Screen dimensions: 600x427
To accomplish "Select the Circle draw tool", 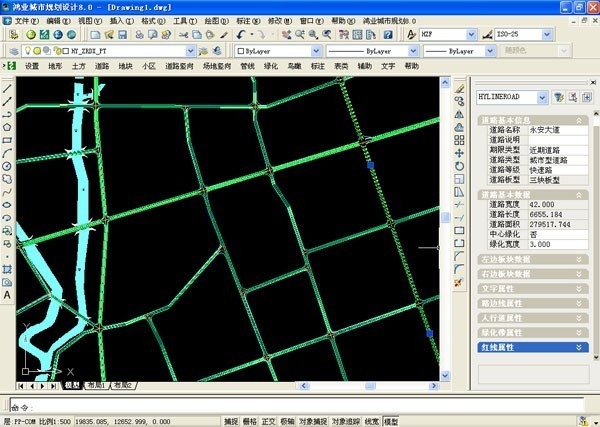I will [x=7, y=166].
